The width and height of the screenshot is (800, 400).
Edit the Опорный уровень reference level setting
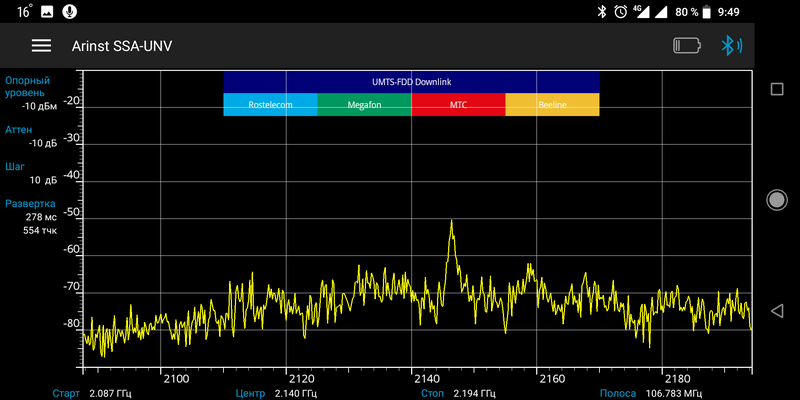click(x=35, y=92)
